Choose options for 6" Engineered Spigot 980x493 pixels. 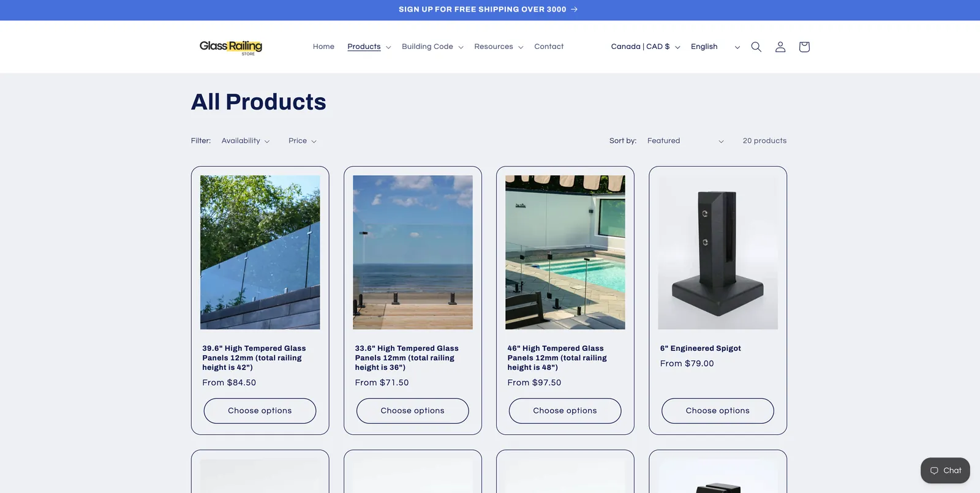coord(718,411)
